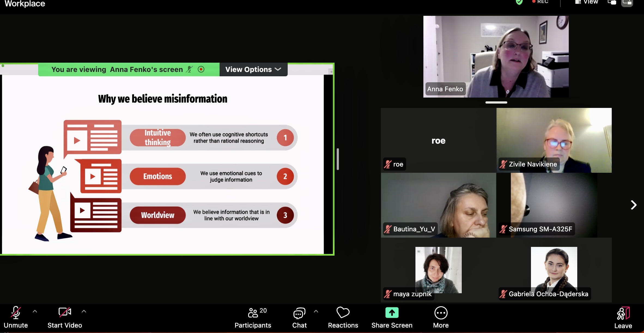
Task: Click the gallery resize handle under Anna Fenko
Action: tap(496, 102)
